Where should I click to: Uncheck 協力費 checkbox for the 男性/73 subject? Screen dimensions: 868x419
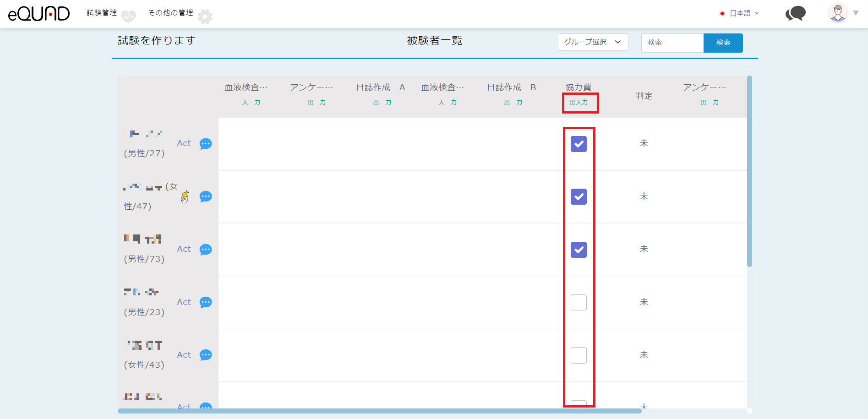(579, 250)
